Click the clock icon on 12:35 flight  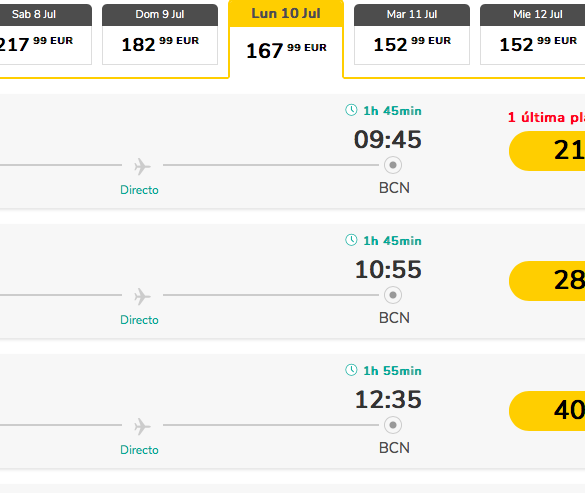coord(351,370)
